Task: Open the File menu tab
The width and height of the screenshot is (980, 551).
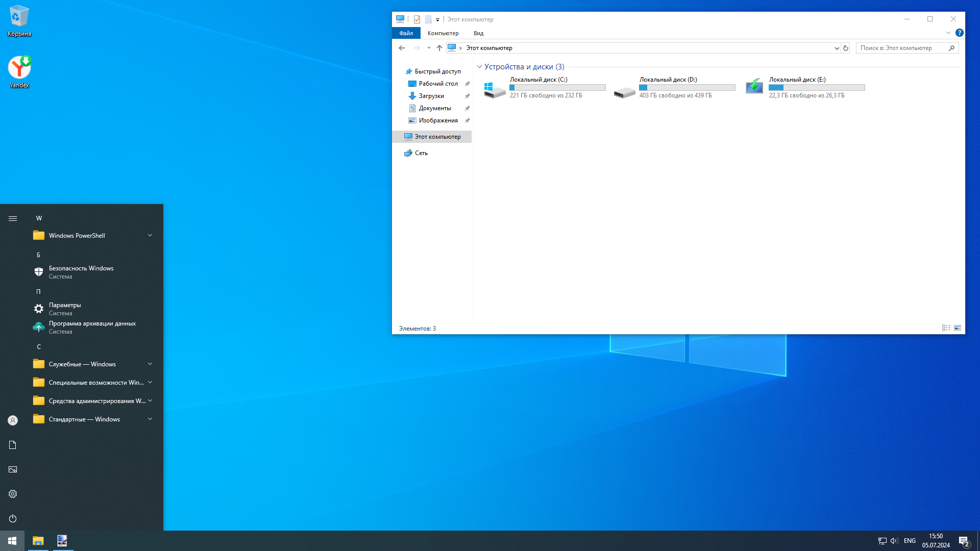Action: click(x=406, y=33)
